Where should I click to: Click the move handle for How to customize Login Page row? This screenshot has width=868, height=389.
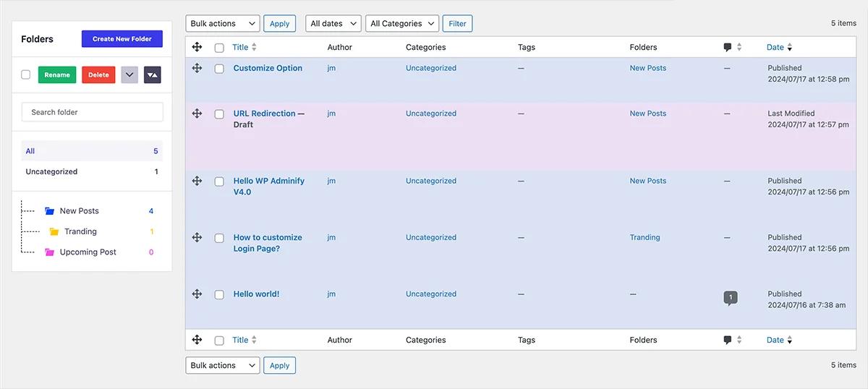click(x=197, y=237)
